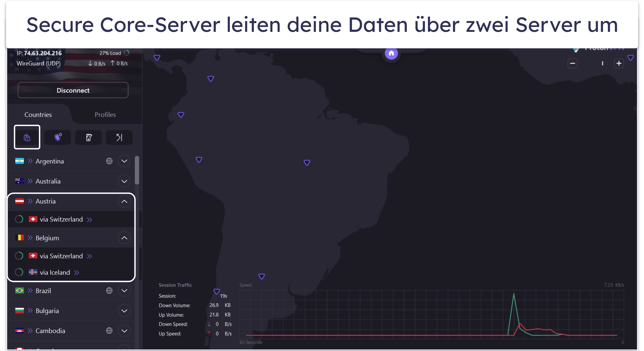Click the Session Traffic heading
Screen dimensions: 644x351
[x=175, y=285]
